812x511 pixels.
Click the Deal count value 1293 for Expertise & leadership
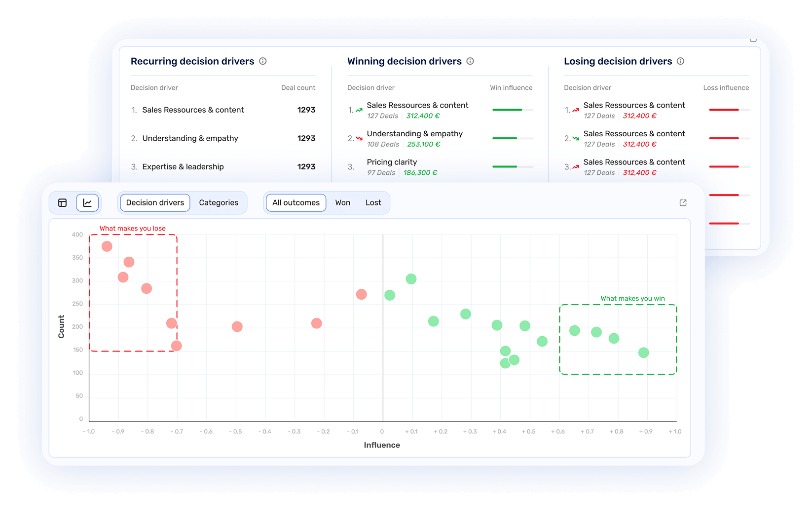pyautogui.click(x=306, y=166)
